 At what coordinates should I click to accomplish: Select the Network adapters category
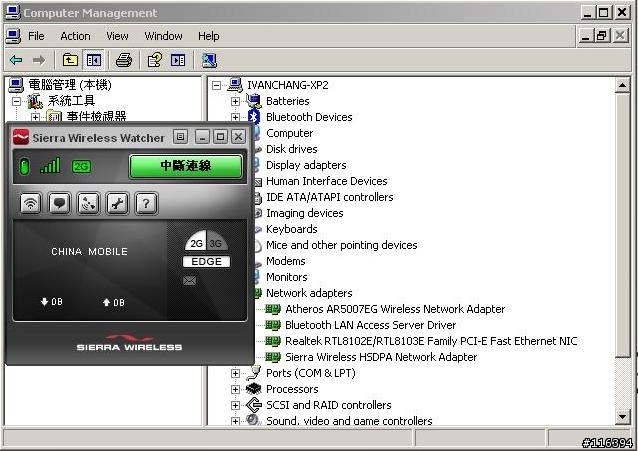pos(309,293)
